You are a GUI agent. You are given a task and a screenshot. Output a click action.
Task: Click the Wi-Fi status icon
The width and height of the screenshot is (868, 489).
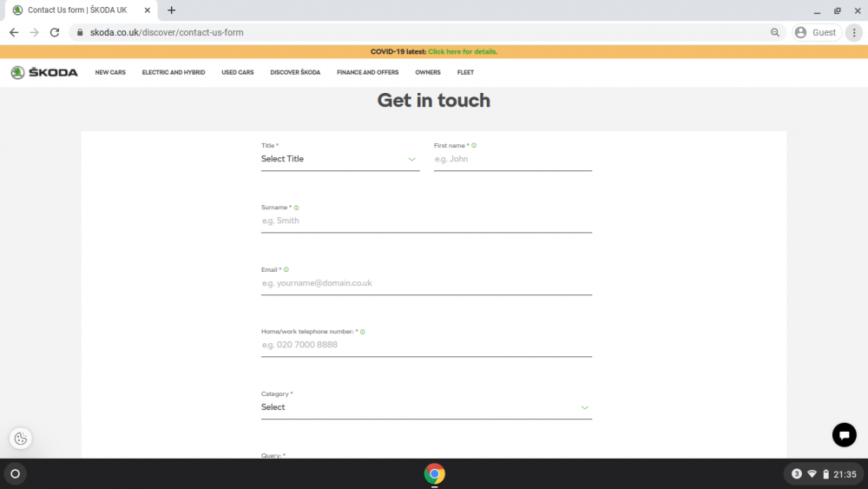(x=812, y=474)
